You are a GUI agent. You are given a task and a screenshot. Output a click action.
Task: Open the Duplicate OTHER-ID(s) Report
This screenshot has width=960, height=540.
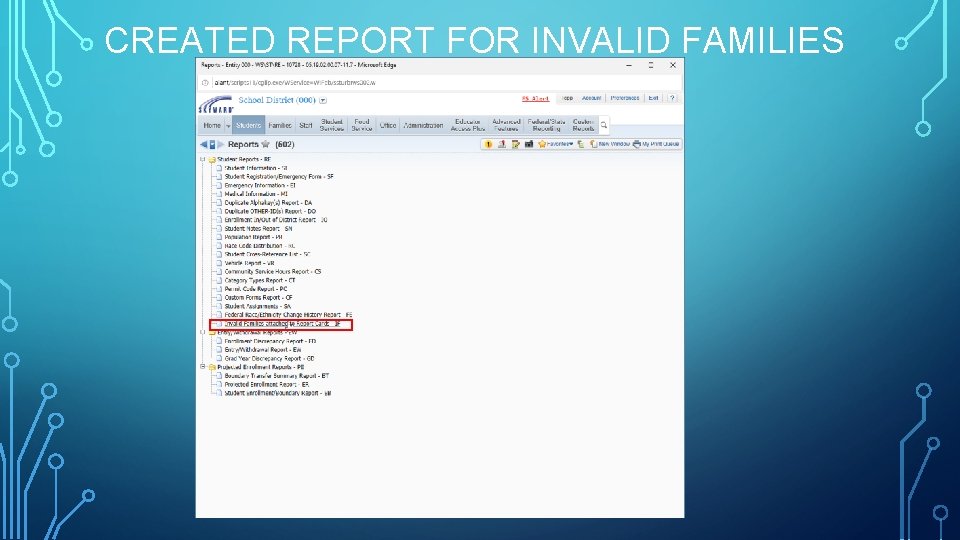pos(270,211)
